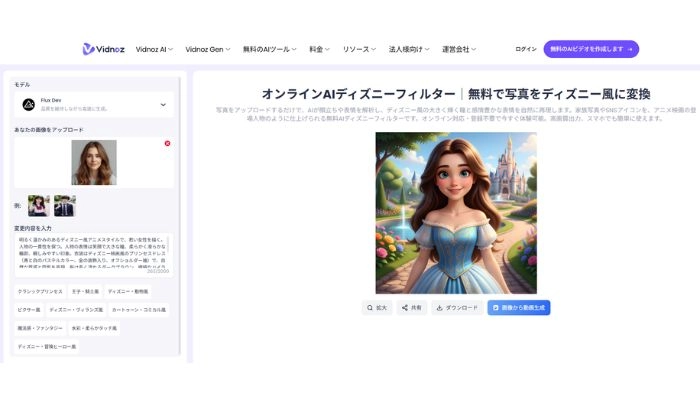This screenshot has height=400, width=700.
Task: Open the Vidnoz Gen menu
Action: 208,49
